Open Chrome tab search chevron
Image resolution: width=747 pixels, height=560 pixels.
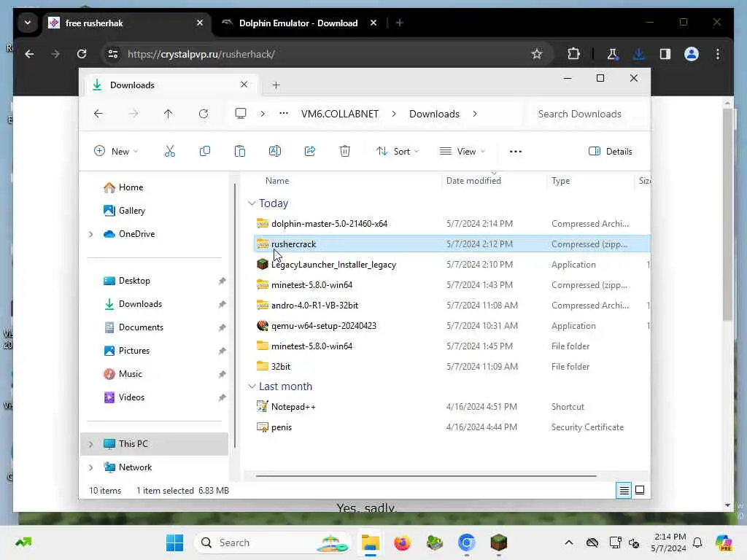point(28,23)
